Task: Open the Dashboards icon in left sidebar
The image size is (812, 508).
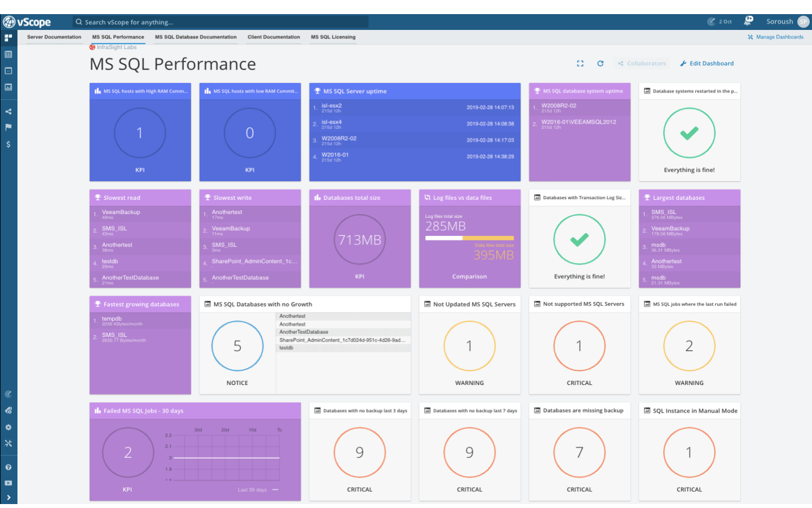Action: [x=8, y=38]
